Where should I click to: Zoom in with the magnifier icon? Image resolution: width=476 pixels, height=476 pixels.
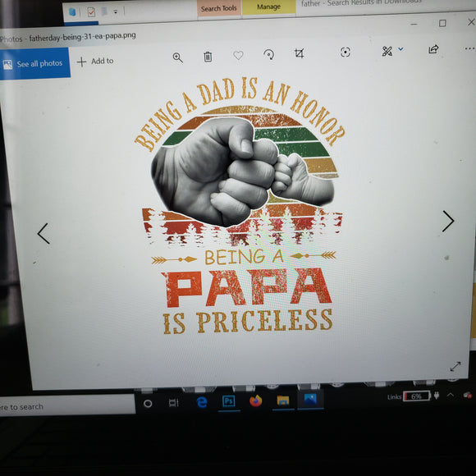coord(177,57)
